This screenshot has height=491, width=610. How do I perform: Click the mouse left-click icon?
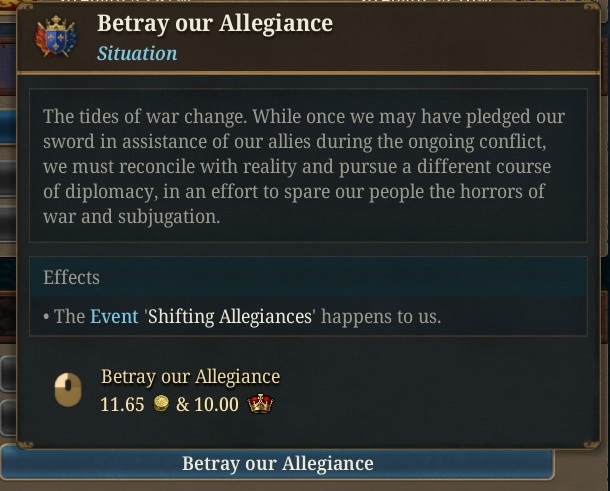[68, 390]
